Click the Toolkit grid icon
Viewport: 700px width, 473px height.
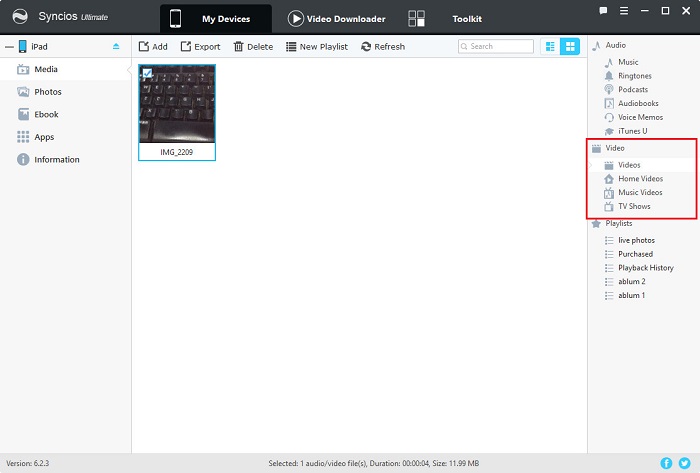pyautogui.click(x=417, y=19)
